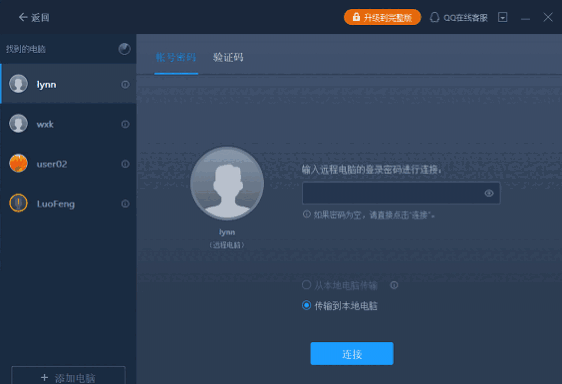Minimize the window
562x384 pixels.
pyautogui.click(x=525, y=18)
